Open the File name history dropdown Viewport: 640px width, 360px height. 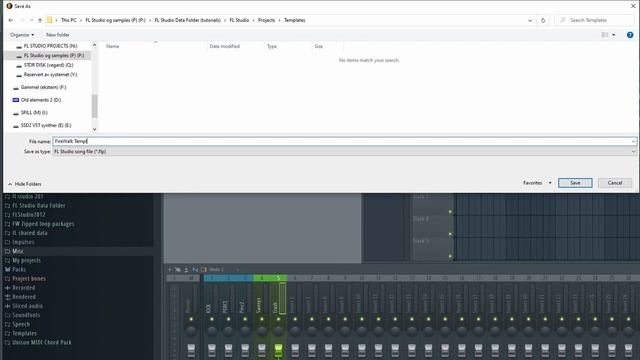click(x=633, y=141)
